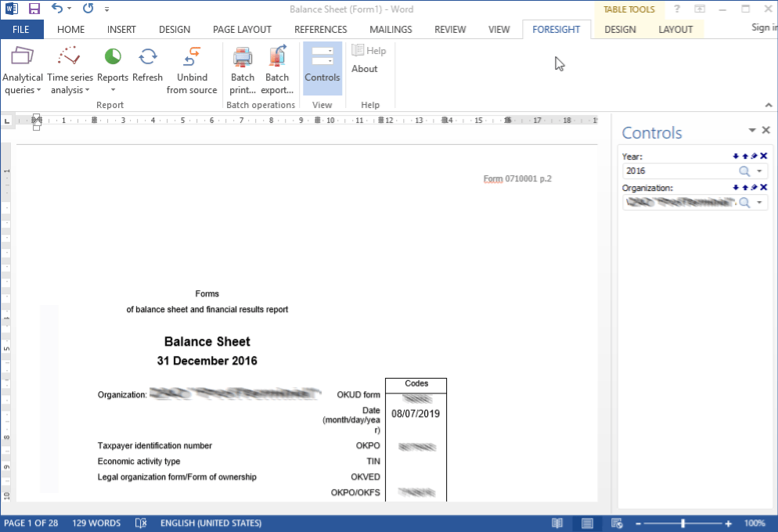This screenshot has width=778, height=532.
Task: Switch to Read Mode view
Action: pos(557,523)
